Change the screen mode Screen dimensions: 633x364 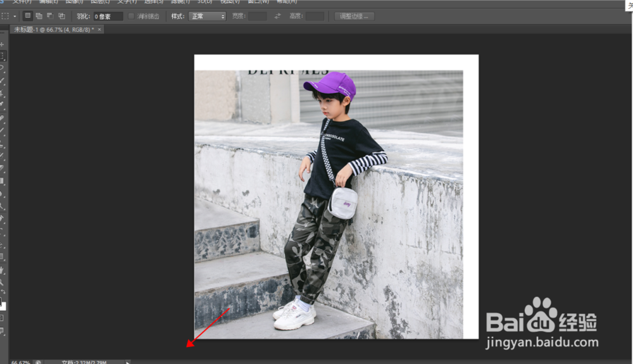click(x=2, y=331)
